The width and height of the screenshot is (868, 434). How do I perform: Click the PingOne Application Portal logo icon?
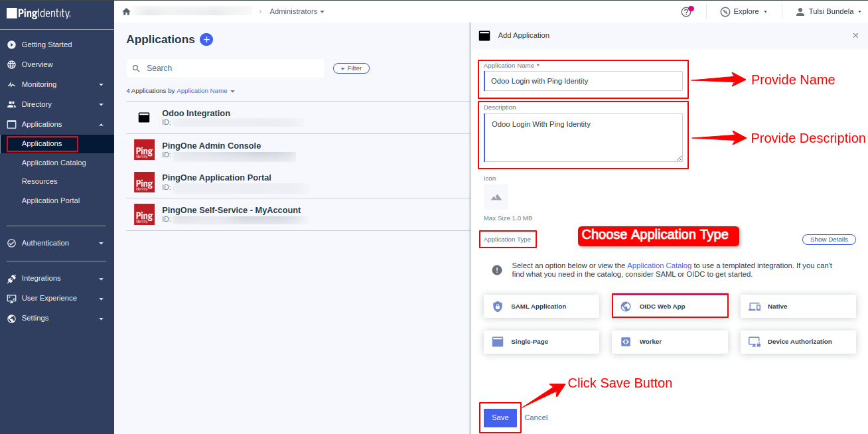tap(144, 182)
